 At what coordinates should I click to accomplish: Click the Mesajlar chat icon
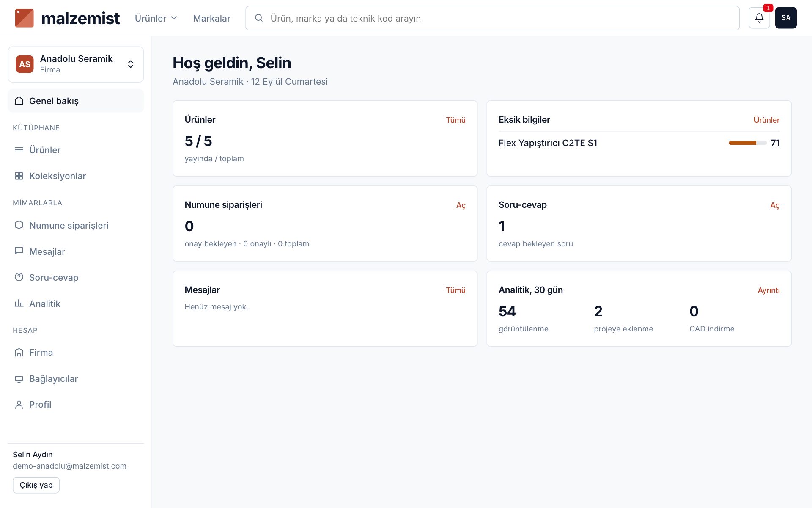pyautogui.click(x=19, y=251)
